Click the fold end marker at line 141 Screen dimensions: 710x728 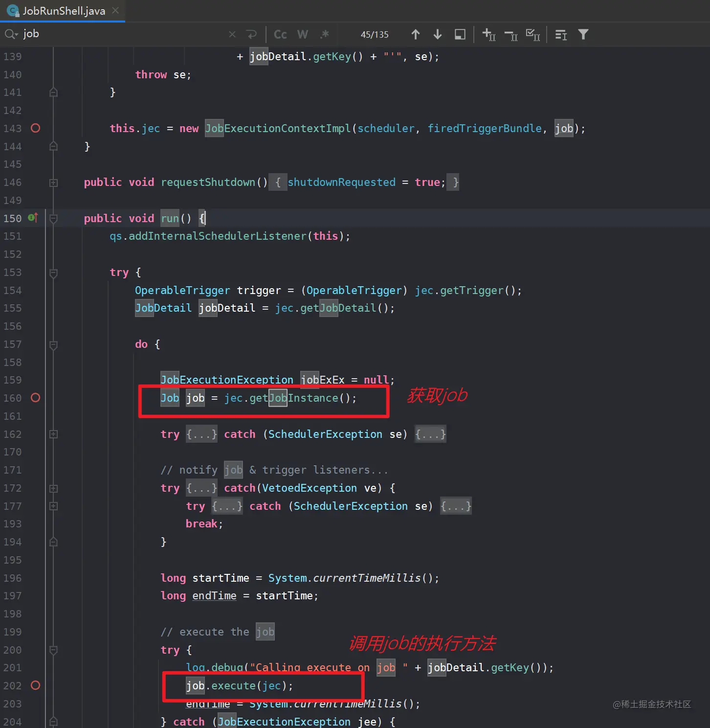[54, 92]
